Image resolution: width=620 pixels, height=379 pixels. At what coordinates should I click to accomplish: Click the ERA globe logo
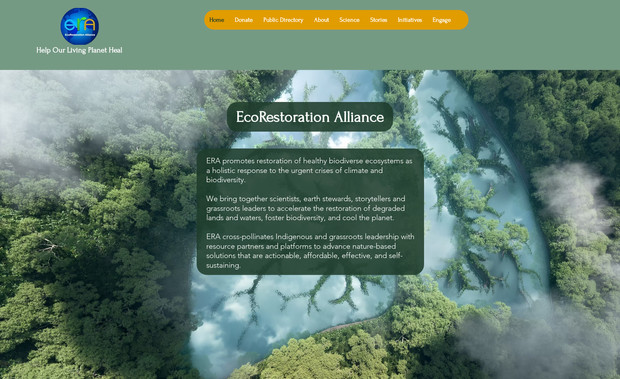(79, 26)
